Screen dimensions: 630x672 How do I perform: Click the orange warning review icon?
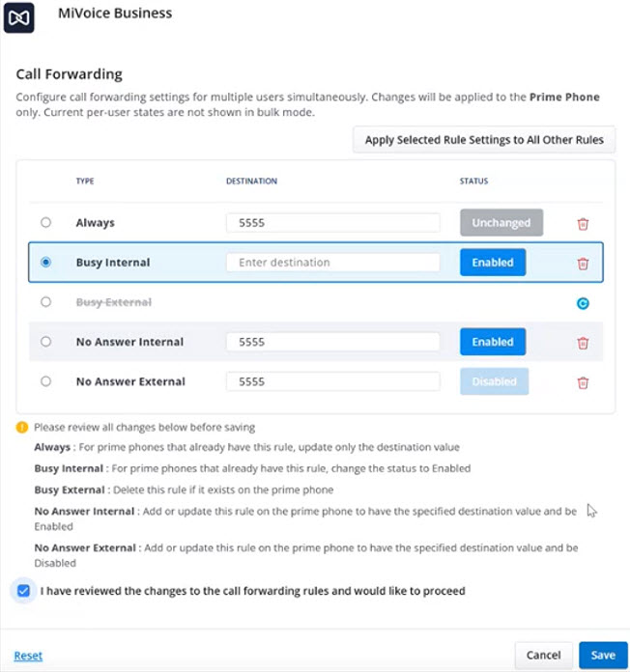[22, 428]
